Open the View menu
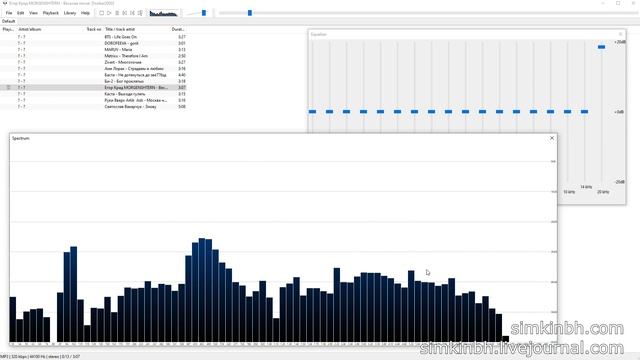This screenshot has width=640, height=360. [x=33, y=13]
